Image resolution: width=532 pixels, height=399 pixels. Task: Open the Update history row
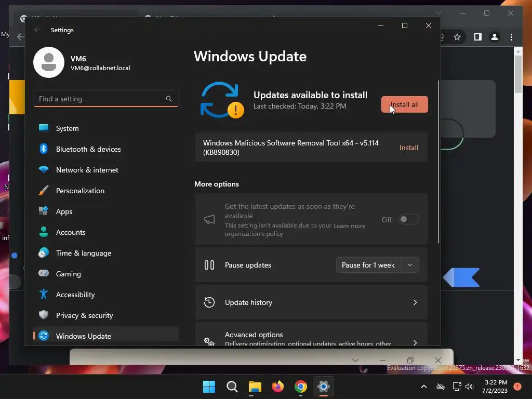[x=311, y=302]
